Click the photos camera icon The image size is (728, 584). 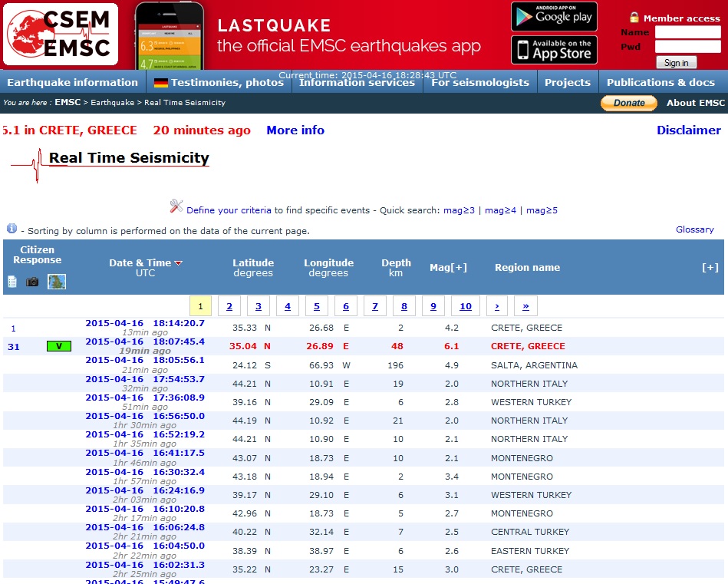coord(32,282)
